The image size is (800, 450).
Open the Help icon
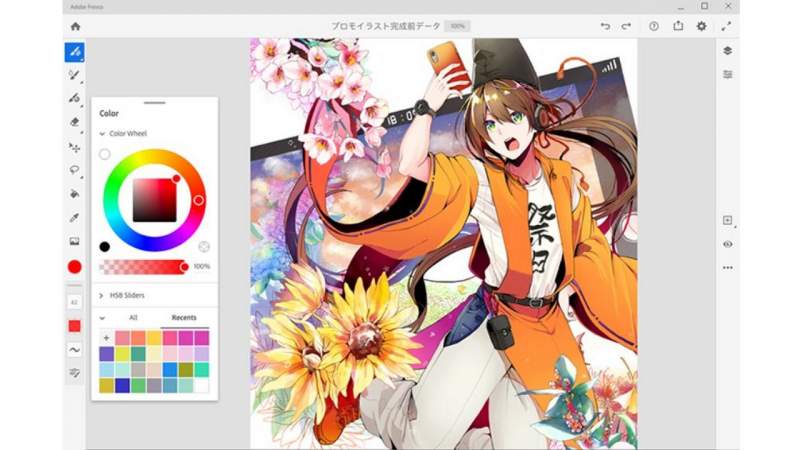(654, 26)
